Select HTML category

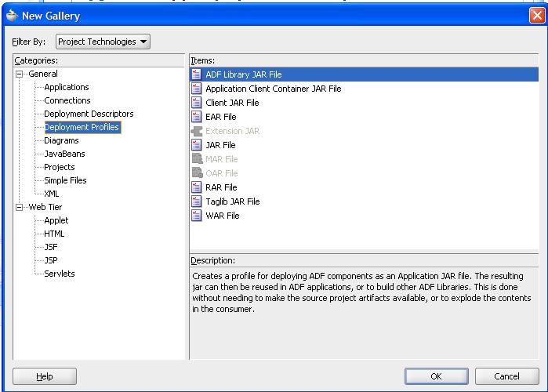54,234
